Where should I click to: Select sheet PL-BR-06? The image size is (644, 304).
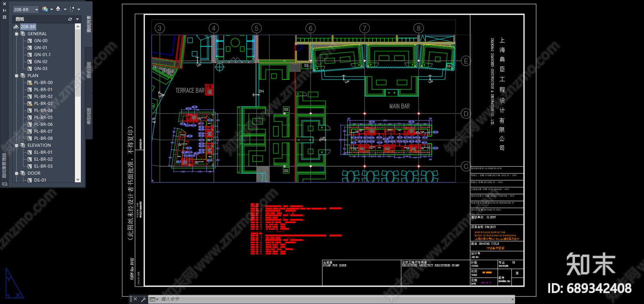(x=43, y=124)
